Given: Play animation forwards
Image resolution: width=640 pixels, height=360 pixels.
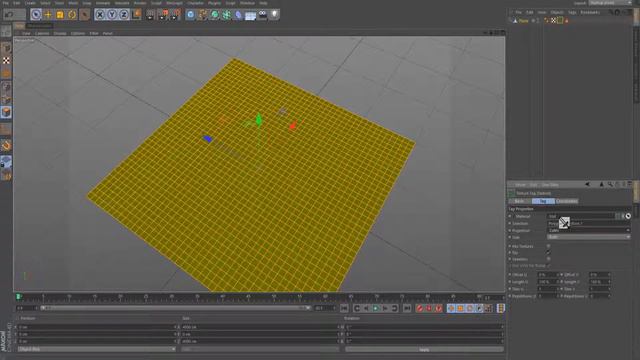Looking at the screenshot, I should click(376, 308).
